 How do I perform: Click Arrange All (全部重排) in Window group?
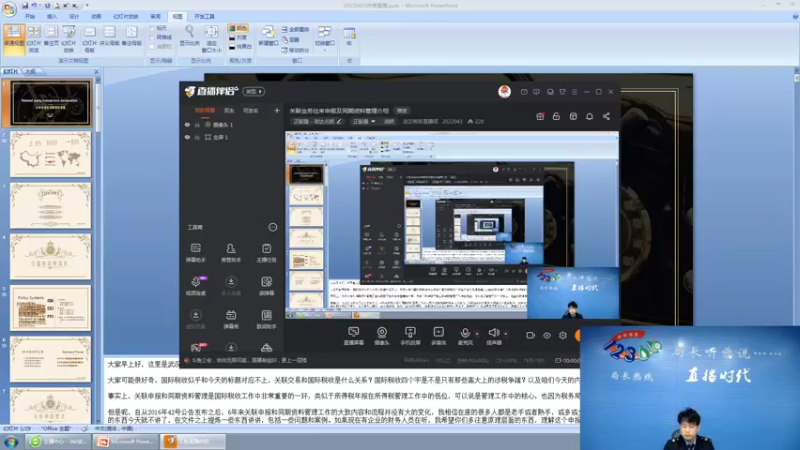point(295,30)
